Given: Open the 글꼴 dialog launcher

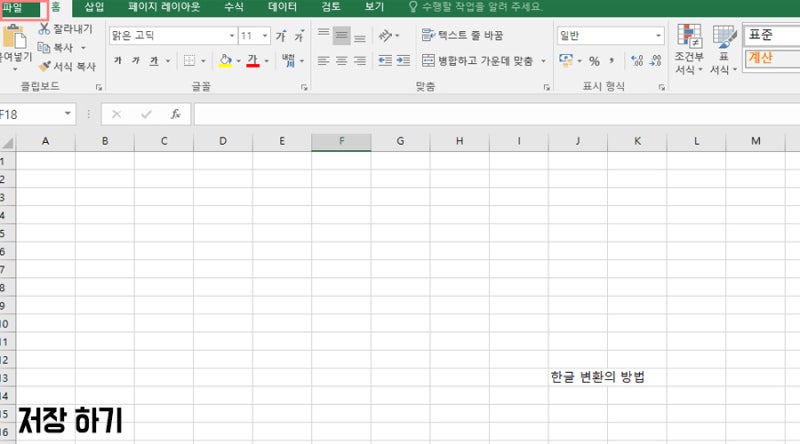Looking at the screenshot, I should pyautogui.click(x=304, y=88).
